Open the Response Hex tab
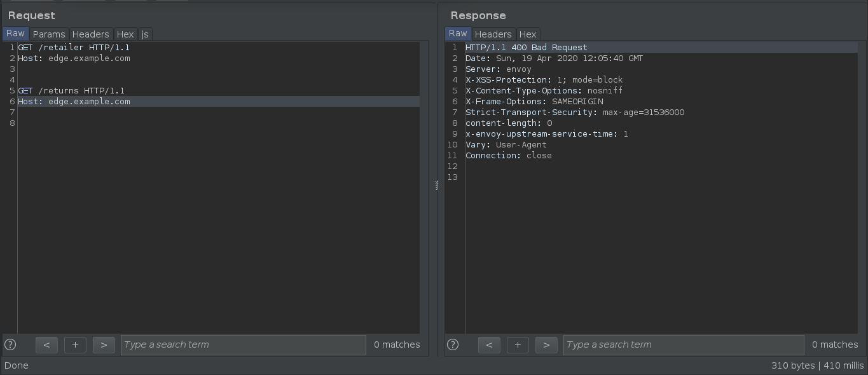This screenshot has height=375, width=868. pos(528,34)
